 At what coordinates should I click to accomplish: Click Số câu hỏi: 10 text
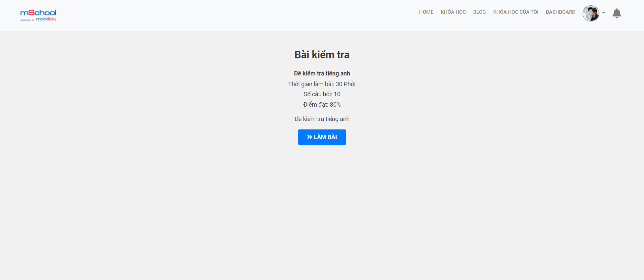pyautogui.click(x=322, y=94)
